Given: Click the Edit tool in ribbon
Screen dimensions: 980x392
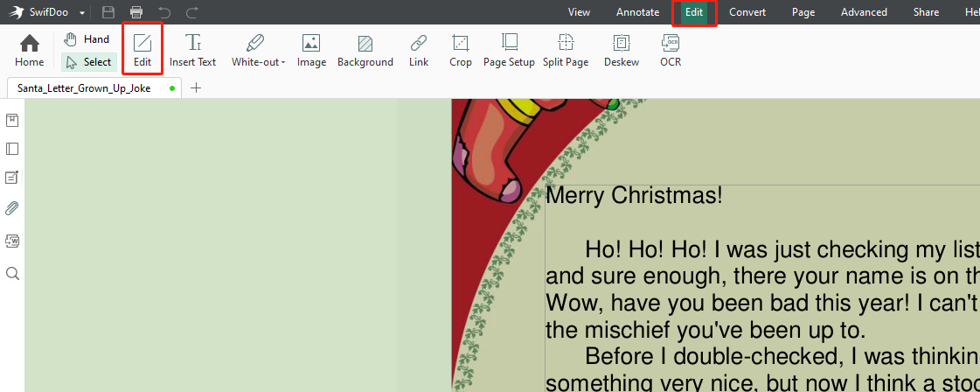Looking at the screenshot, I should 142,51.
